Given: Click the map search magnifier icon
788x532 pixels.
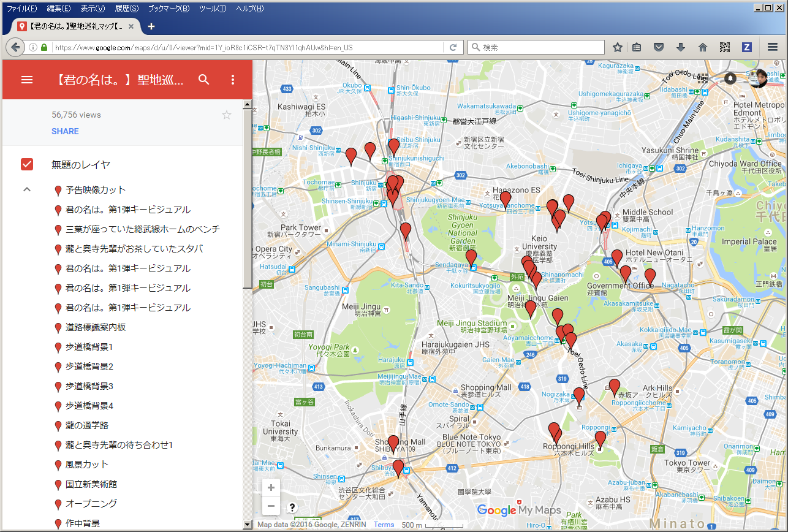Looking at the screenshot, I should (204, 80).
